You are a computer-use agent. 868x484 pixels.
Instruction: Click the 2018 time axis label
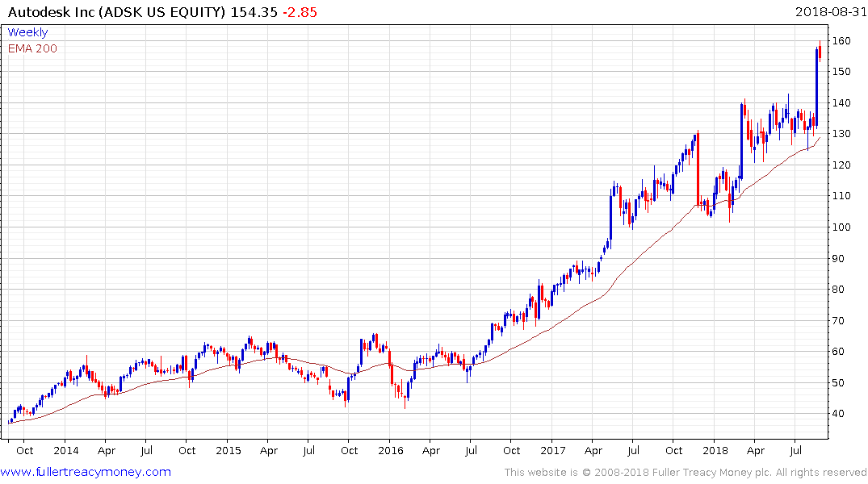(715, 451)
